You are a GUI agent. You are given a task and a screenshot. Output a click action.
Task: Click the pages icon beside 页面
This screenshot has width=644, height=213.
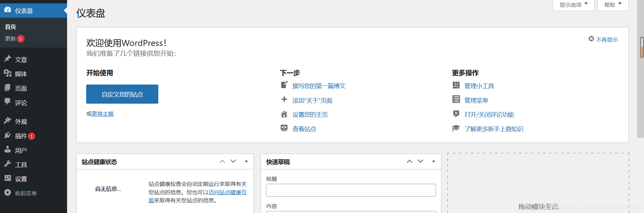pyautogui.click(x=7, y=88)
